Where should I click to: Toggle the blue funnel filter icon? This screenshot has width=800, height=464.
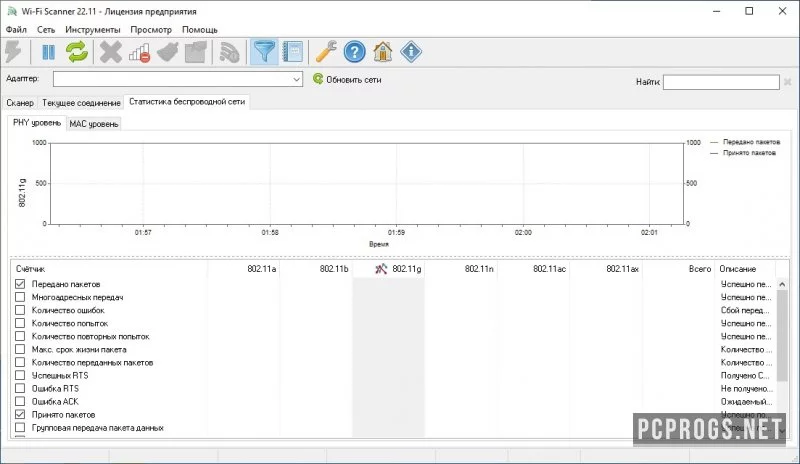point(264,52)
